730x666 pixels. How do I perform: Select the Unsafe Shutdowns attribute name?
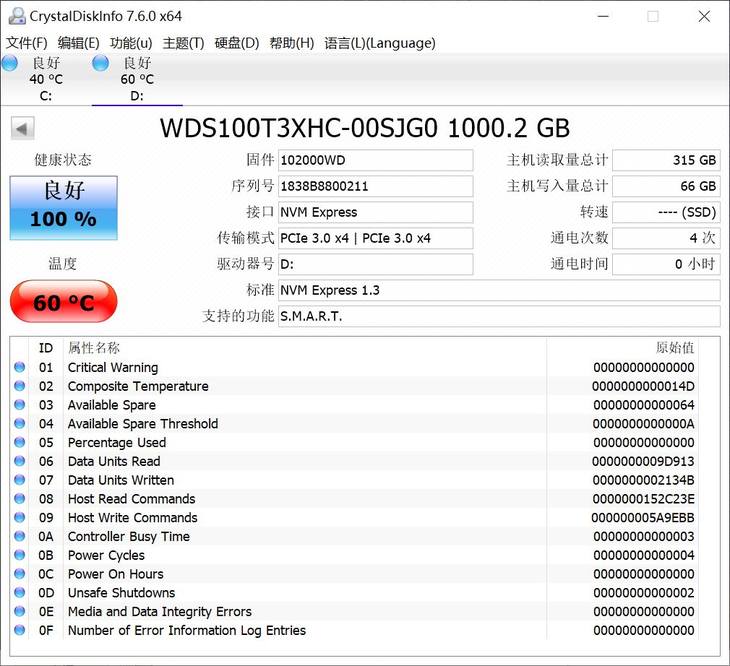[x=122, y=593]
